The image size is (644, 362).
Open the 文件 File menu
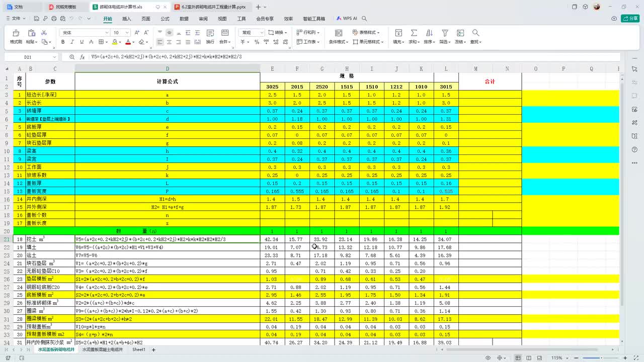click(x=16, y=19)
